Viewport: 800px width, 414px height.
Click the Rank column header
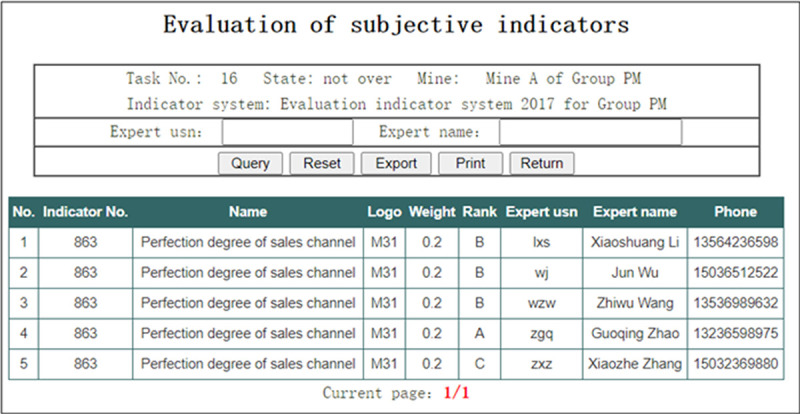click(x=479, y=212)
